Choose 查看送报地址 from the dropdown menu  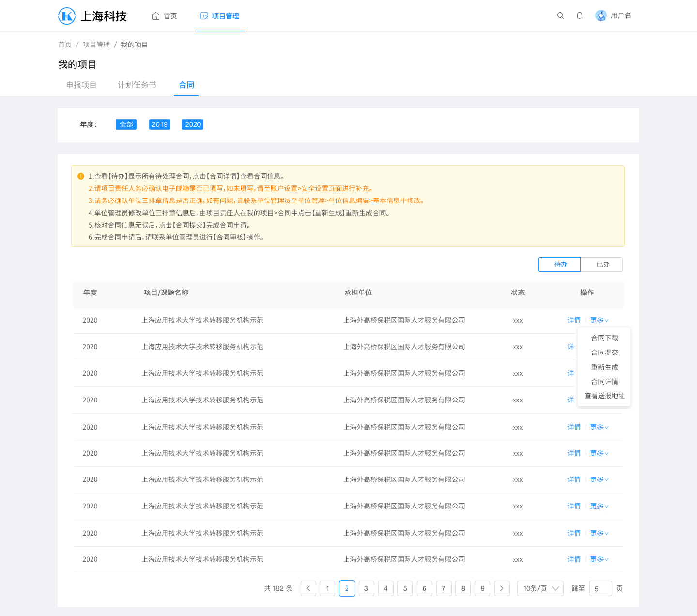(x=605, y=396)
